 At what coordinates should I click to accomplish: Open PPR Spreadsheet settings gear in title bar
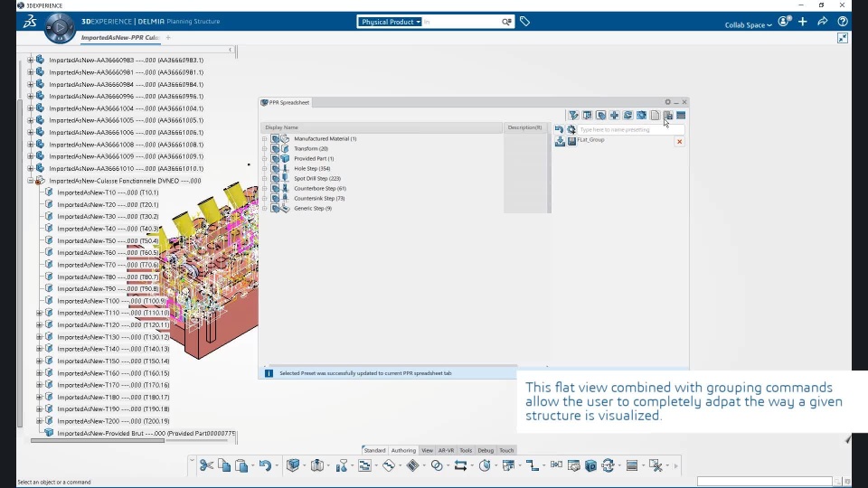(667, 102)
